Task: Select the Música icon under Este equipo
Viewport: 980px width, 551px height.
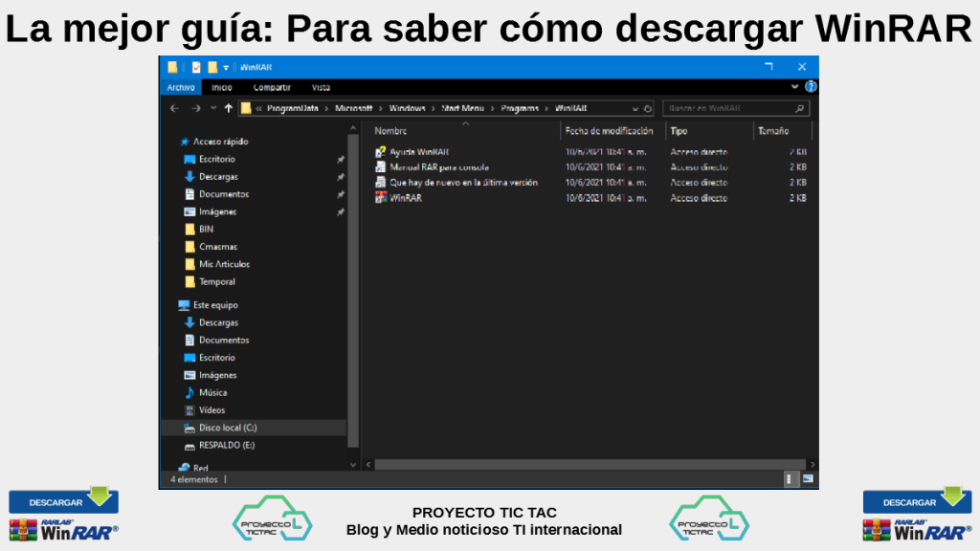Action: point(189,392)
